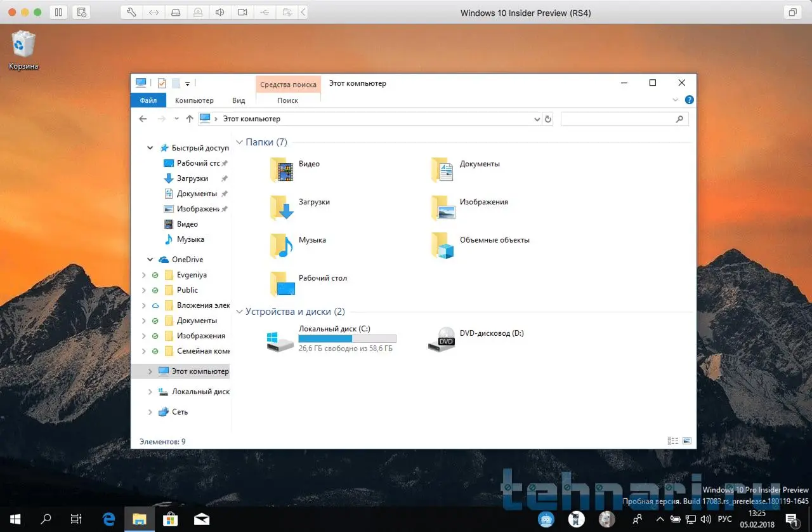Image resolution: width=812 pixels, height=532 pixels.
Task: Collapse the OneDrive tree node
Action: pos(150,260)
